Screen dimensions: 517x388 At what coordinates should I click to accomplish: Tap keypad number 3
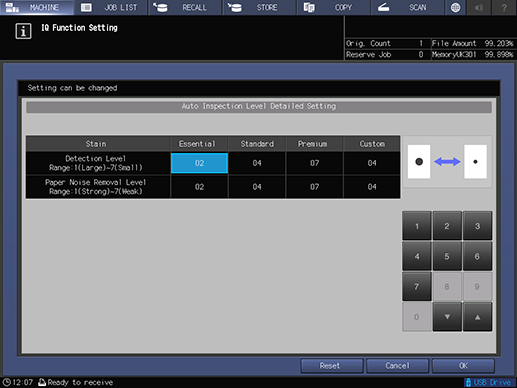pos(477,226)
